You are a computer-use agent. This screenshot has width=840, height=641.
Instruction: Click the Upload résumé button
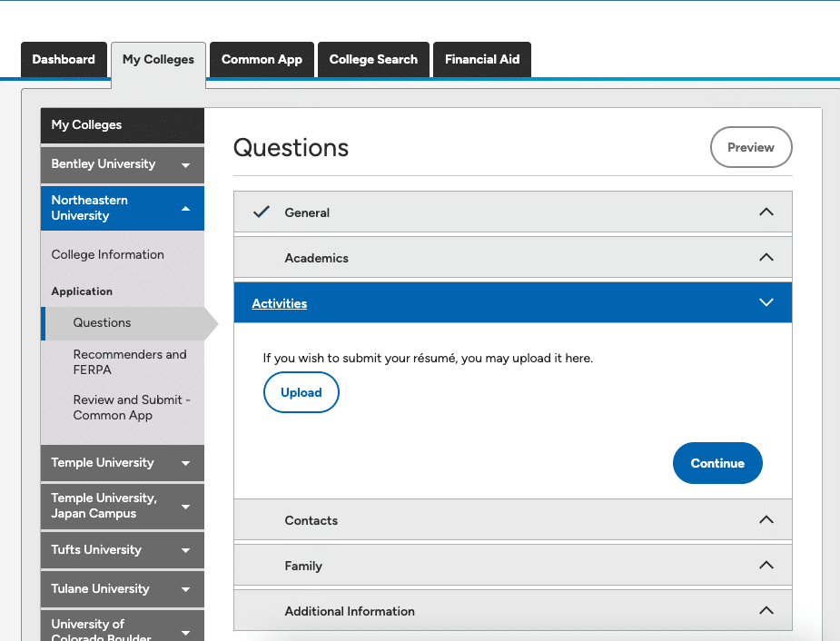pyautogui.click(x=301, y=392)
